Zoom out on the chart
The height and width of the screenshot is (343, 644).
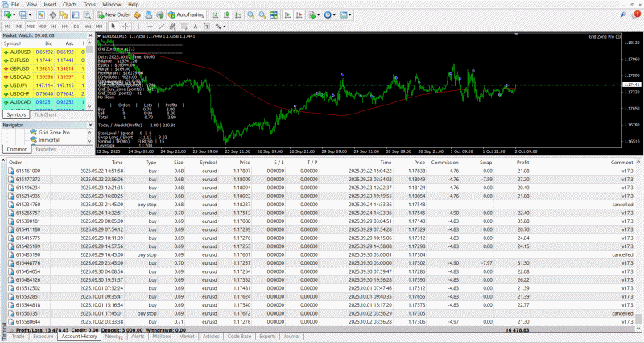click(x=262, y=14)
